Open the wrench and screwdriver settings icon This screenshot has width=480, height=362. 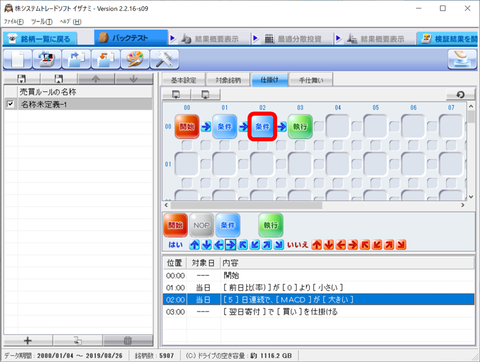[164, 59]
